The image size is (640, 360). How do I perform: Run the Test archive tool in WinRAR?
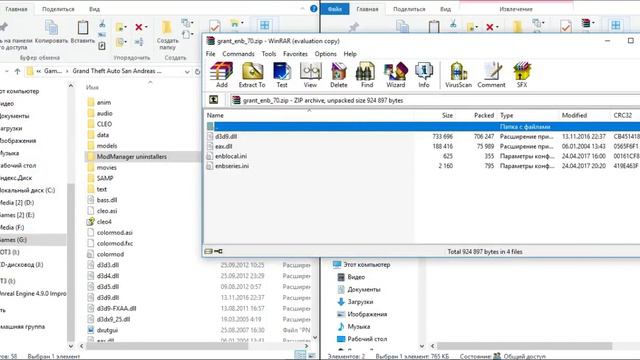[x=282, y=75]
